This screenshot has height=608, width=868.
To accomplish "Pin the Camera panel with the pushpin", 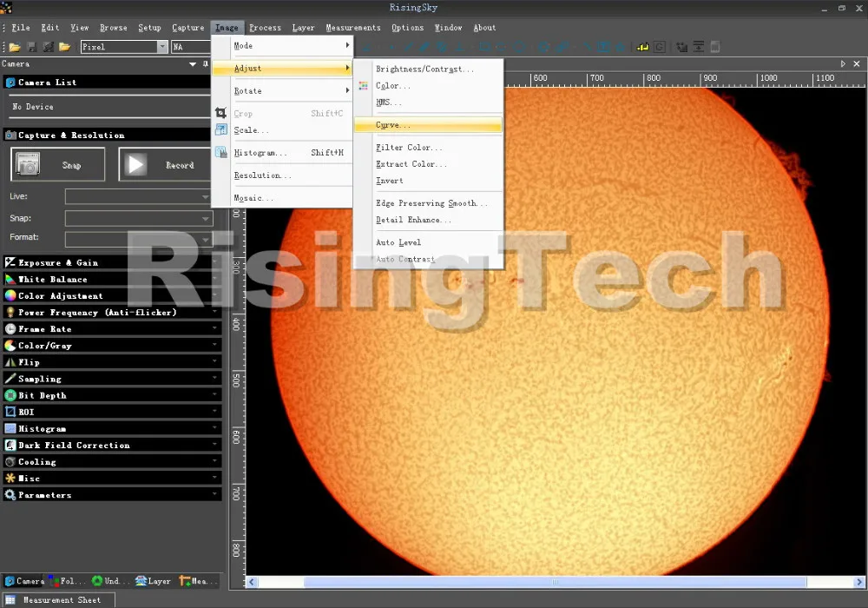I will click(x=206, y=64).
